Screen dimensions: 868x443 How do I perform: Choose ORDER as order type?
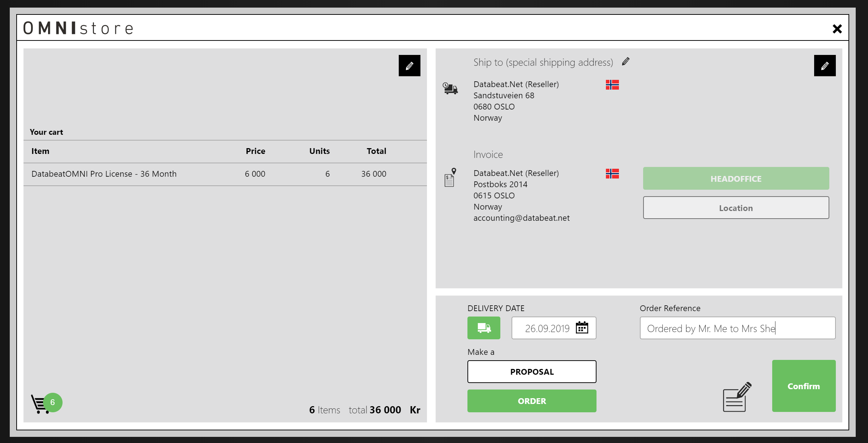(532, 401)
